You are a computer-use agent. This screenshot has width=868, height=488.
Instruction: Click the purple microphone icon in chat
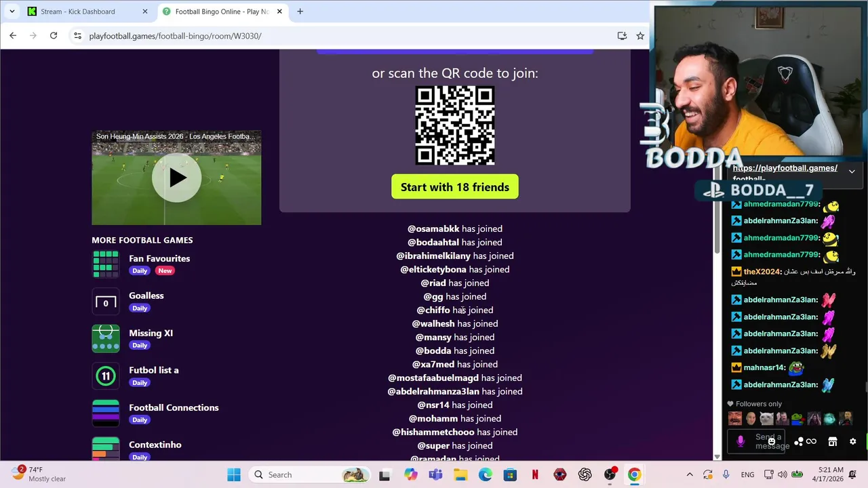click(741, 441)
